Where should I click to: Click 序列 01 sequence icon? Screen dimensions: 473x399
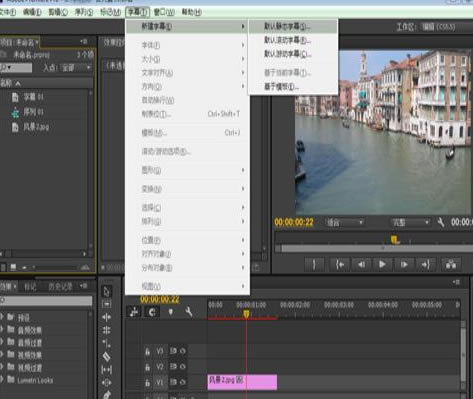(15, 112)
